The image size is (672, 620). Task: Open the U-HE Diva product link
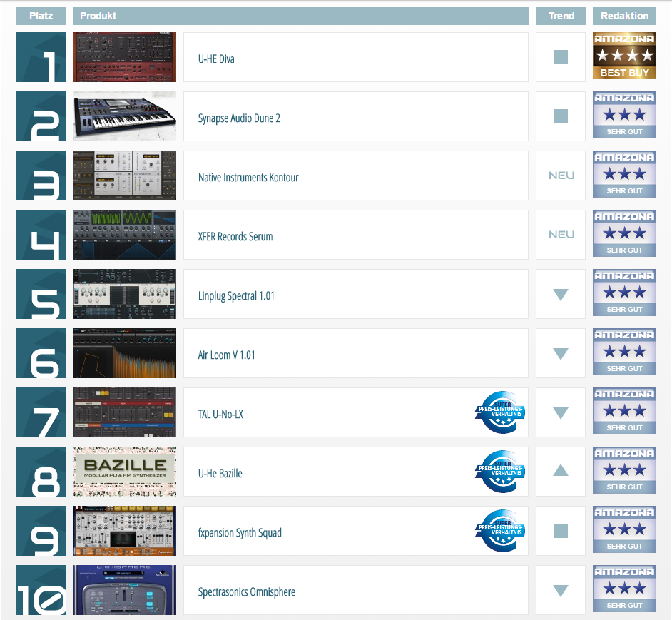click(216, 59)
